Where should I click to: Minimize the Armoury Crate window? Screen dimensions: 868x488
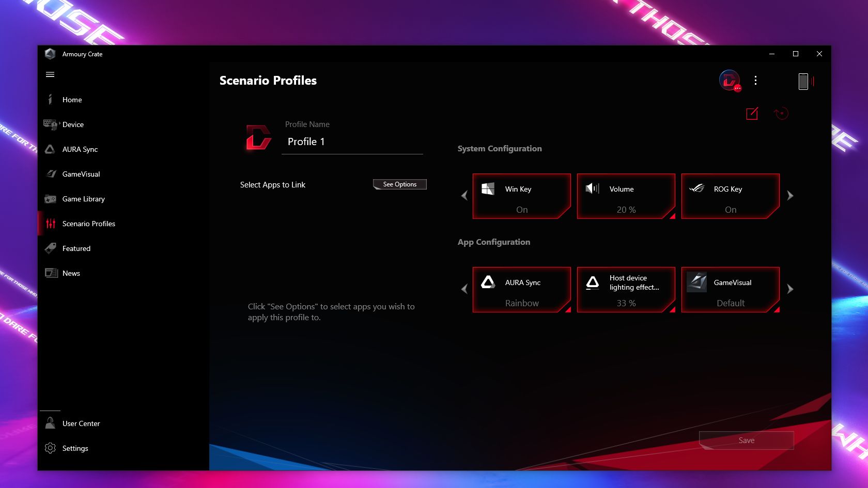tap(772, 54)
